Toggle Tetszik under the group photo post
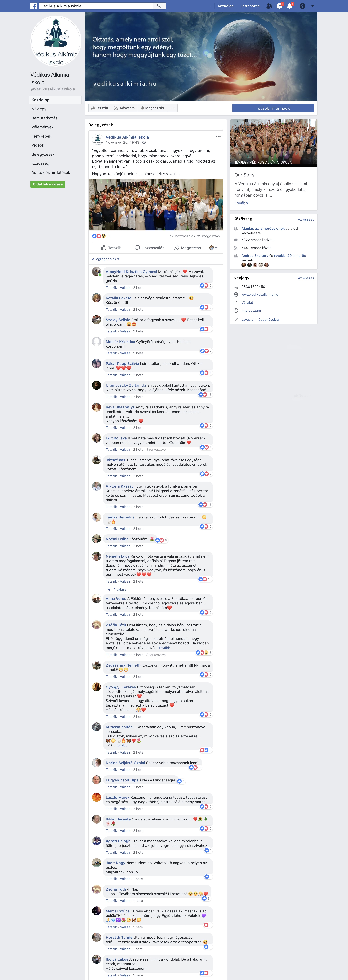 click(x=111, y=248)
